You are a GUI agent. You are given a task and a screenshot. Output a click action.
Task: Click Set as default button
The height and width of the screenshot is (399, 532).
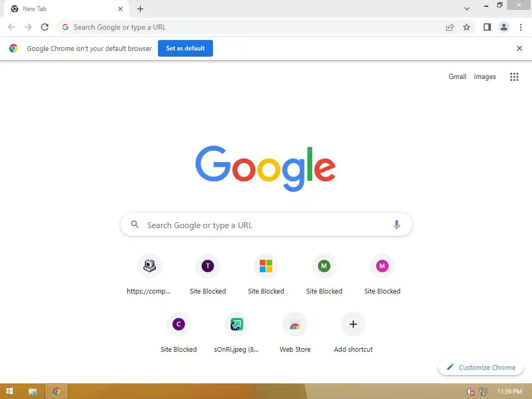click(185, 48)
